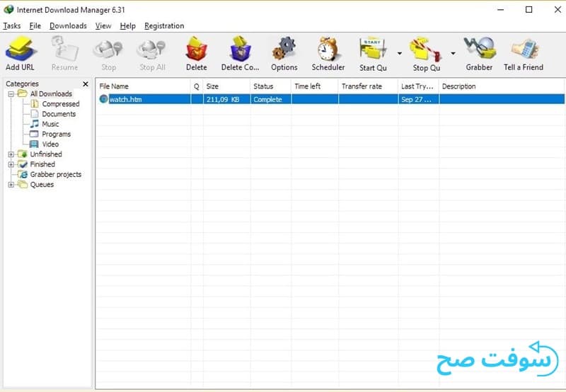Screen dimensions: 566x392
Task: Click the watch.htm file type icon
Action: click(x=103, y=99)
